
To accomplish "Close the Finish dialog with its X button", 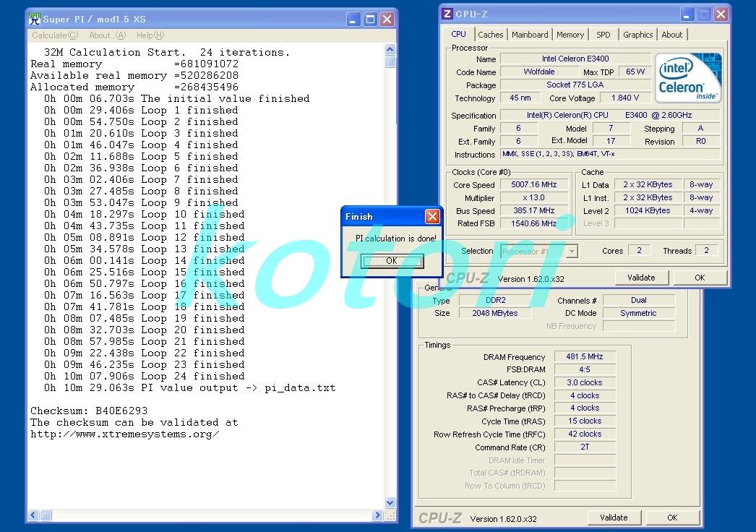I will [x=432, y=217].
